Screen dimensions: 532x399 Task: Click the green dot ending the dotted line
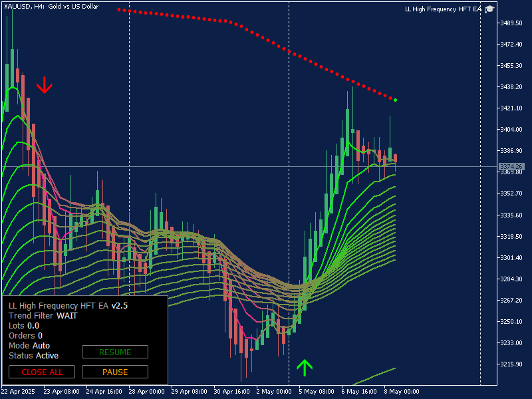(395, 100)
